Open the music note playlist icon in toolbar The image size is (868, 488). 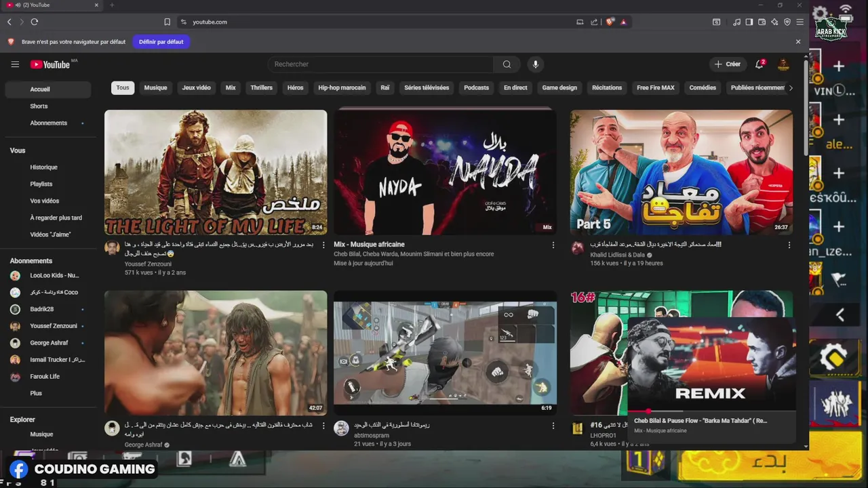coord(737,22)
